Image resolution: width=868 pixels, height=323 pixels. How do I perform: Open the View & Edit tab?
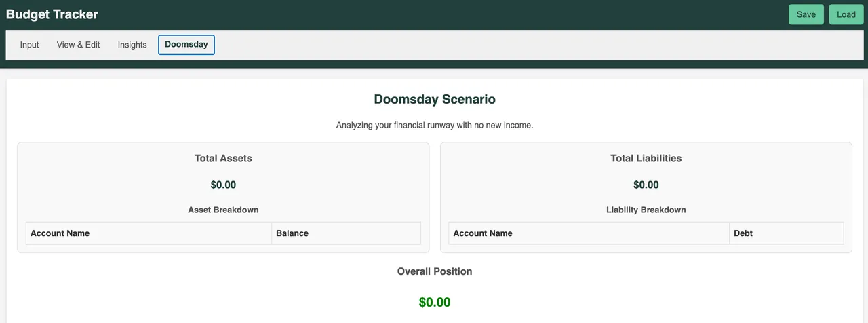78,45
